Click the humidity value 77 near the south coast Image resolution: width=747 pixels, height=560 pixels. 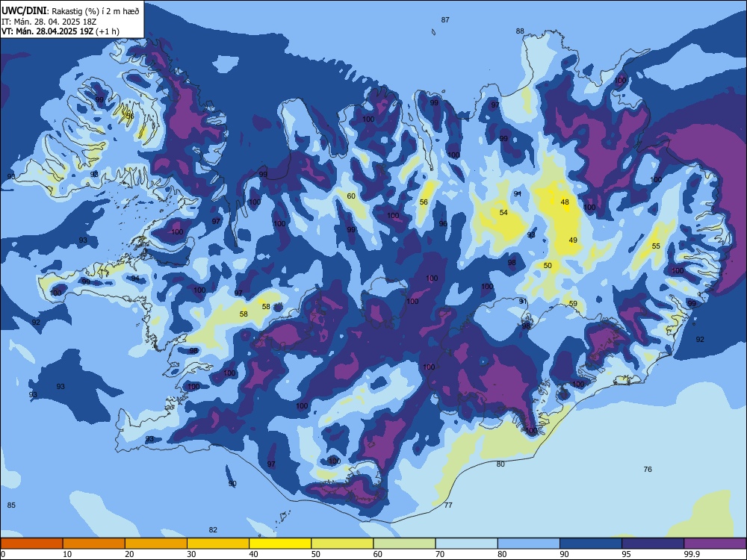(x=447, y=505)
